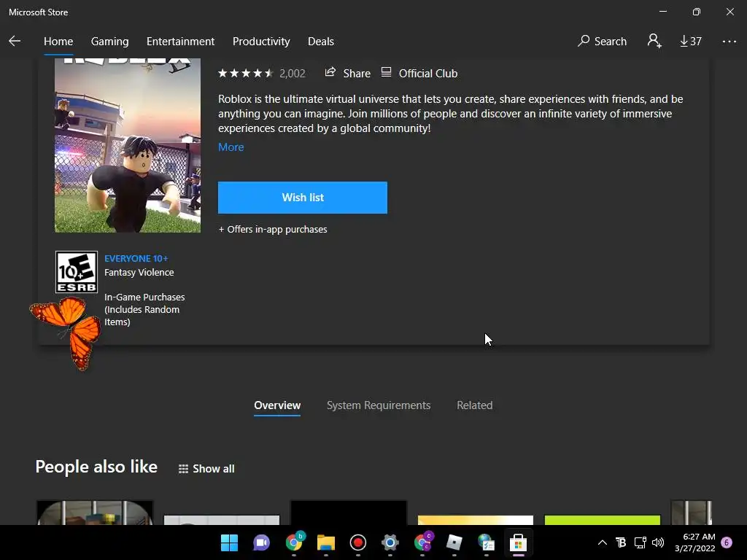
Task: Select the Overview tab
Action: [x=276, y=405]
